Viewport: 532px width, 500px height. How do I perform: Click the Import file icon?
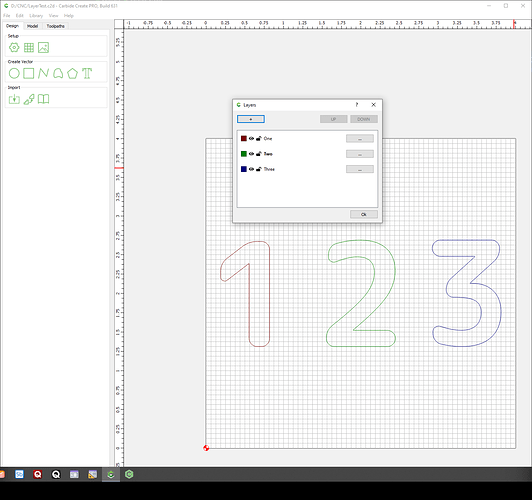coord(14,99)
